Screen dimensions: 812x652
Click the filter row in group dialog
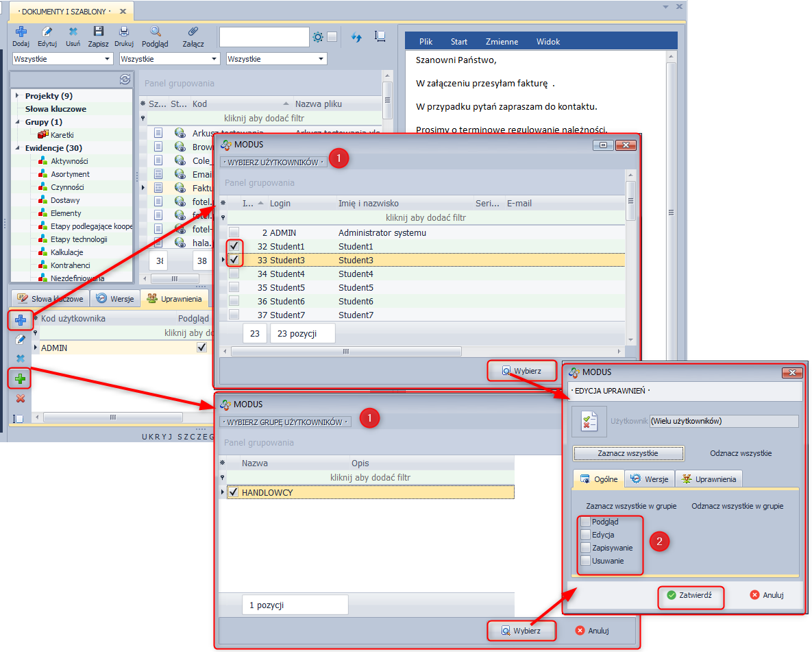click(x=370, y=477)
